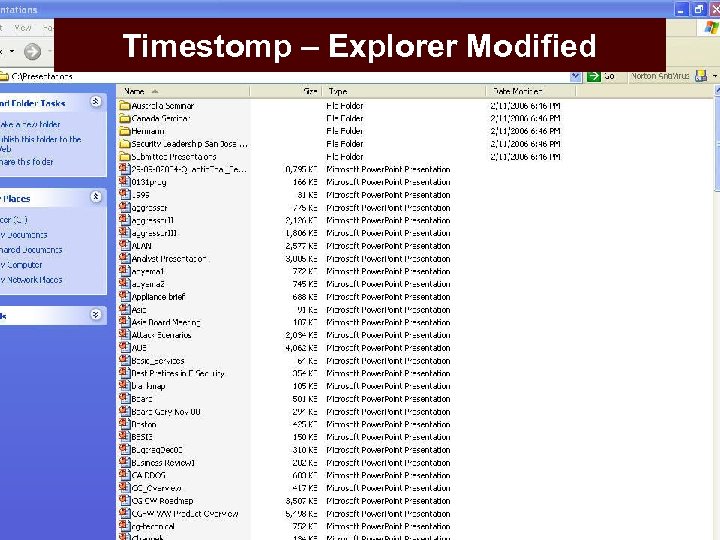
Task: Click Australia Seminar's date modified value
Action: pyautogui.click(x=525, y=106)
